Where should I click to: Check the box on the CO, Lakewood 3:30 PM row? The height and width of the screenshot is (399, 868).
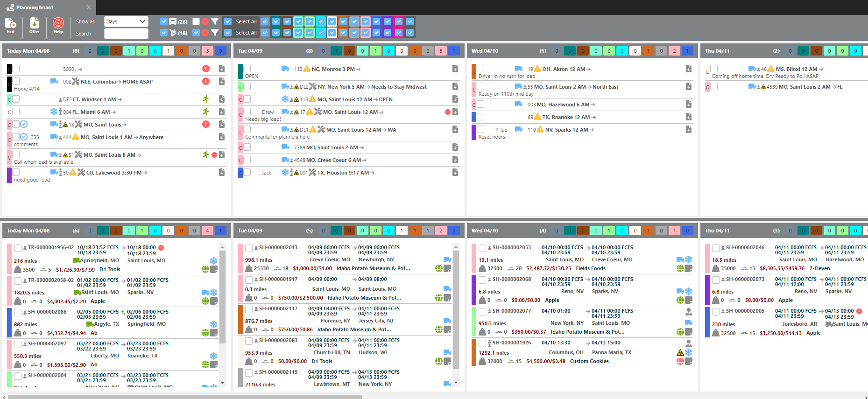click(x=16, y=172)
